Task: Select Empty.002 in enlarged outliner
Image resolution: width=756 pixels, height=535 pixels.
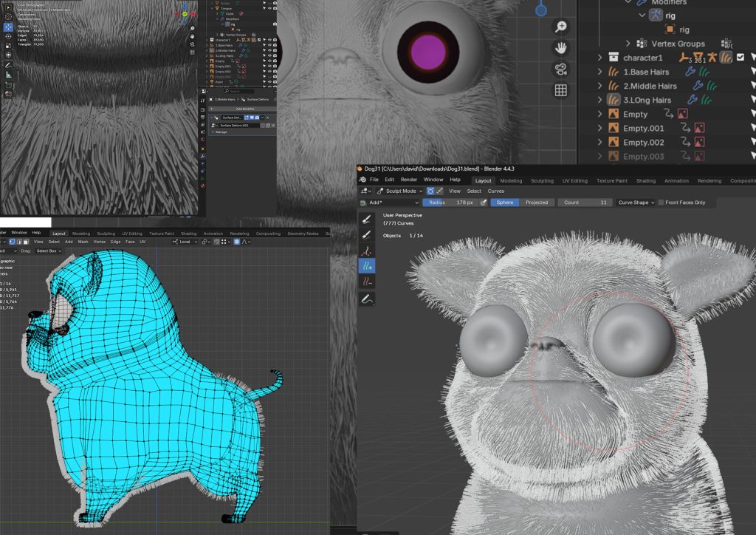Action: coord(643,143)
